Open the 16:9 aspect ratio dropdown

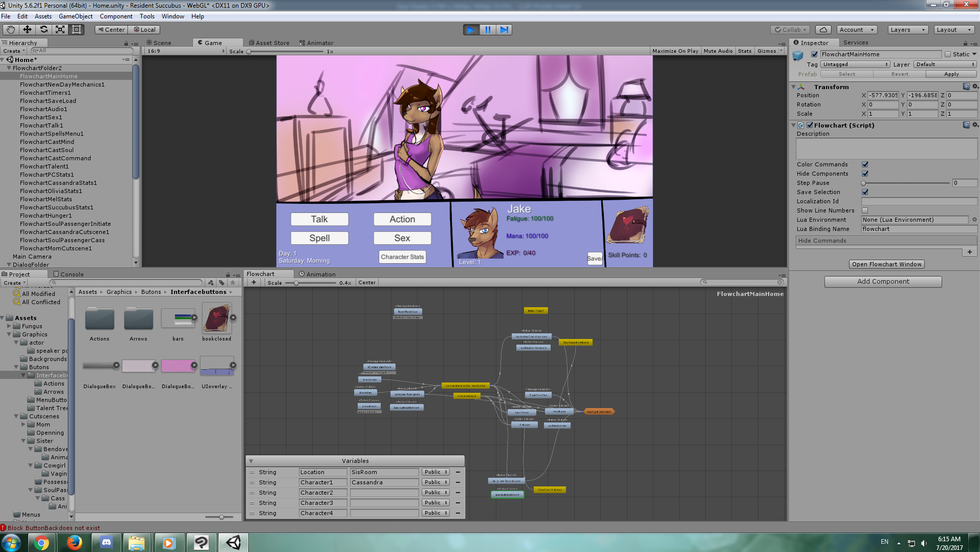tap(186, 51)
